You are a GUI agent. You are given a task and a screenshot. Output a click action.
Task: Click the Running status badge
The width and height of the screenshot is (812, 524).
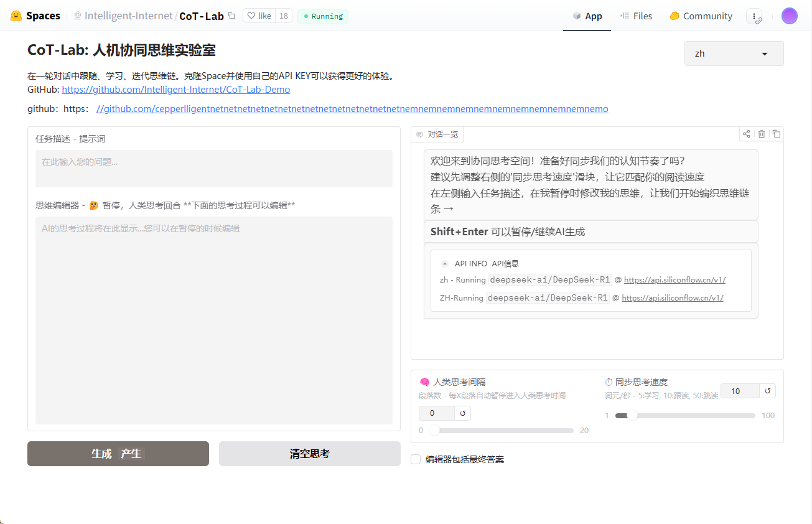coord(322,16)
